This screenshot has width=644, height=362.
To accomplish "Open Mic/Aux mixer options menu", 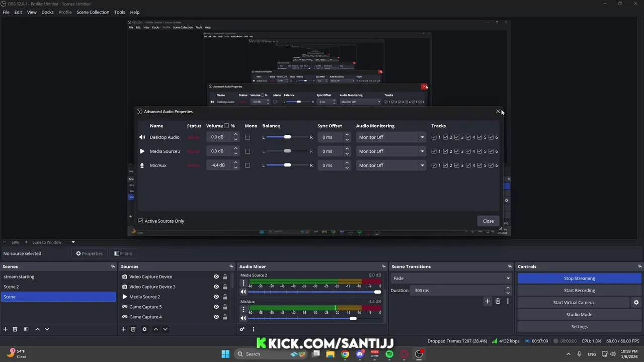I will pos(244,310).
